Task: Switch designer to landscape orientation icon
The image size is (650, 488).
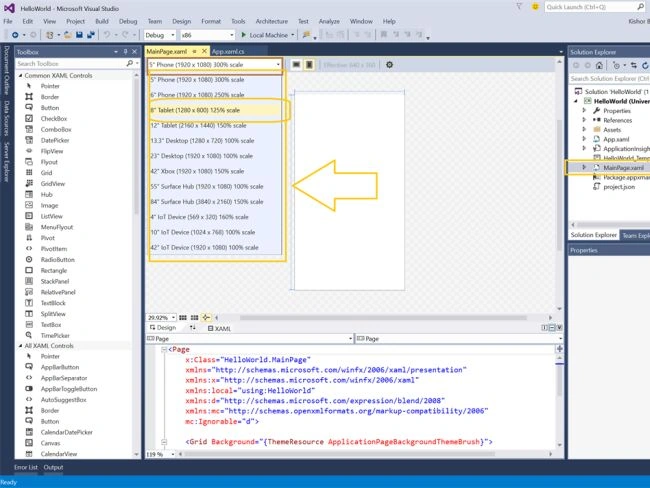Action: [296, 65]
